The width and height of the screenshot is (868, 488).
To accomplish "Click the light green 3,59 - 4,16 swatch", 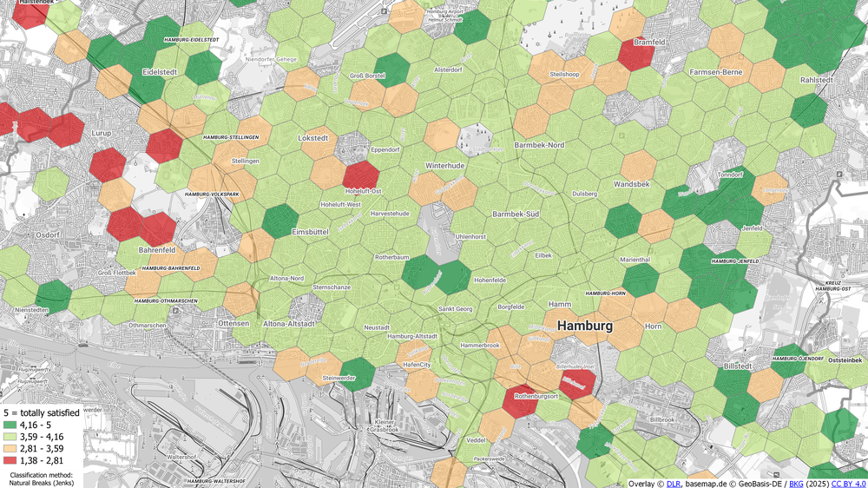I will (10, 438).
